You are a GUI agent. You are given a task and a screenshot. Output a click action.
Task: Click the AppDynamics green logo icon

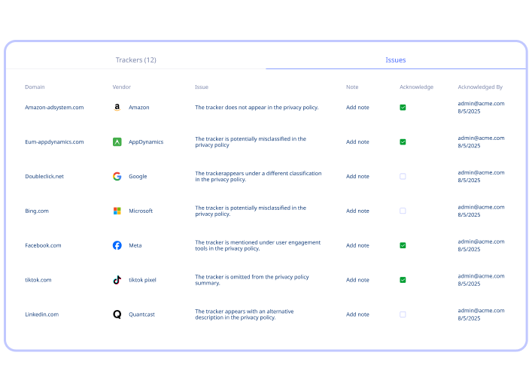(117, 142)
